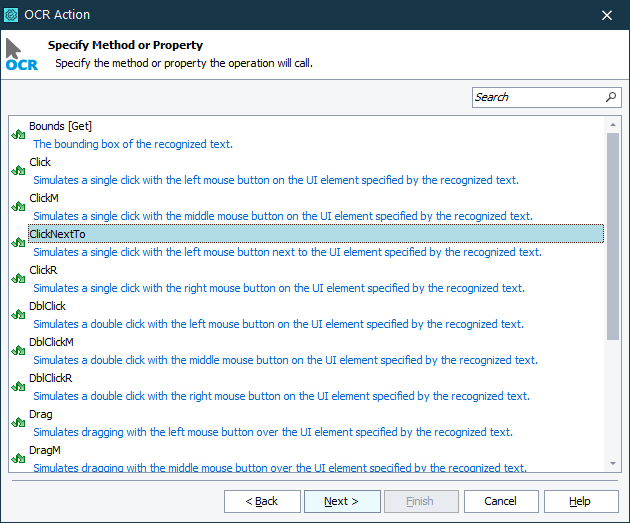The height and width of the screenshot is (523, 630).
Task: Focus the Search input field
Action: point(537,97)
